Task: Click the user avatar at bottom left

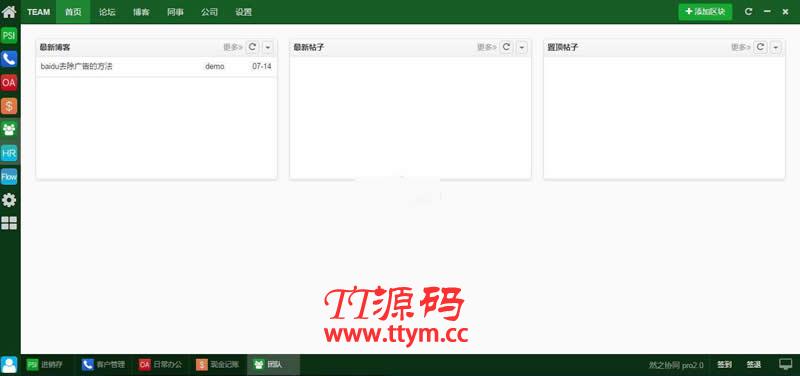Action: (x=9, y=364)
